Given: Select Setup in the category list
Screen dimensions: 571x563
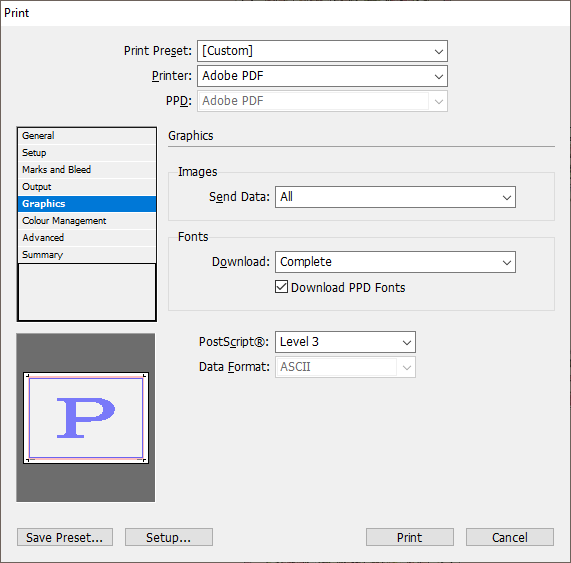Looking at the screenshot, I should (87, 153).
